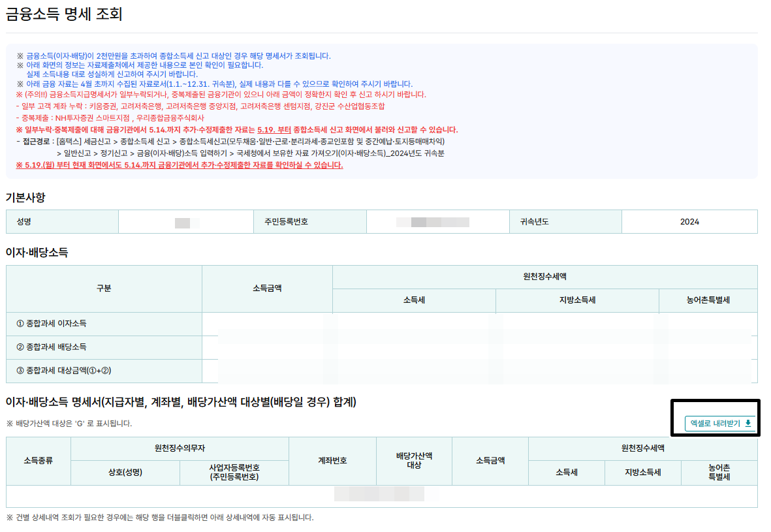Select the ① 종합과세 이자소득 row

pyautogui.click(x=381, y=324)
